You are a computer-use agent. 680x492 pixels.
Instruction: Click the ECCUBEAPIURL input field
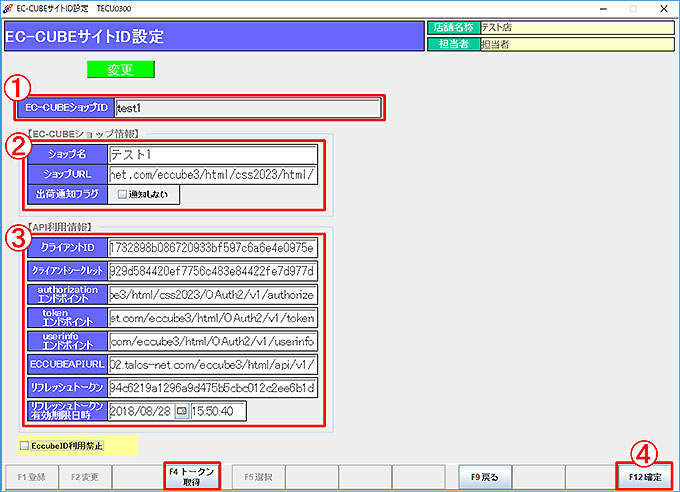pyautogui.click(x=213, y=365)
